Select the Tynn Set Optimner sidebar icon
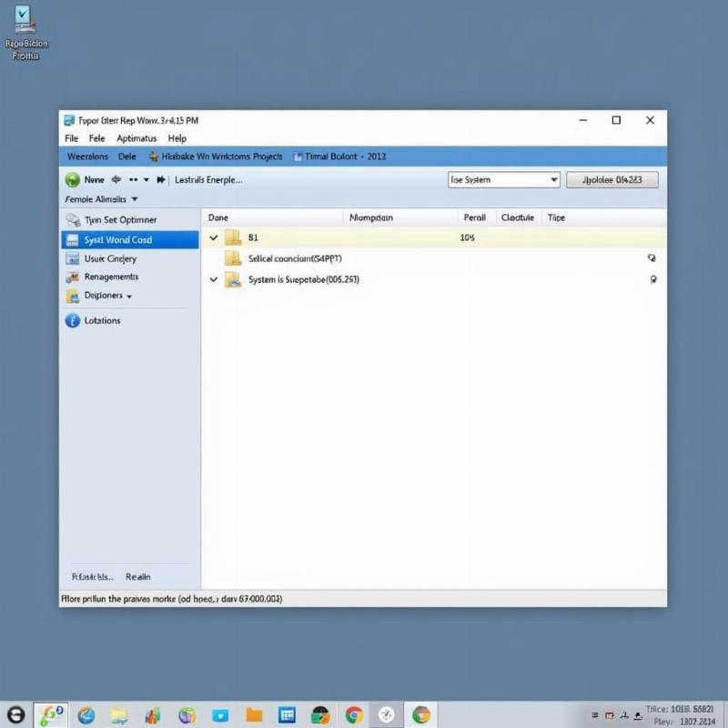The image size is (728, 728). (73, 220)
